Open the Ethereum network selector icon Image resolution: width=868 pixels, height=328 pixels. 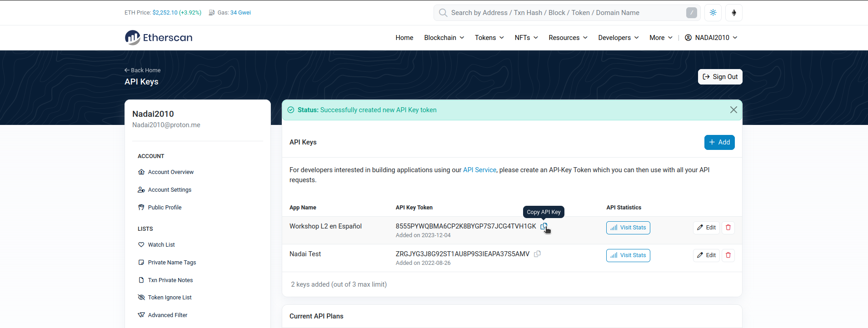click(x=734, y=13)
